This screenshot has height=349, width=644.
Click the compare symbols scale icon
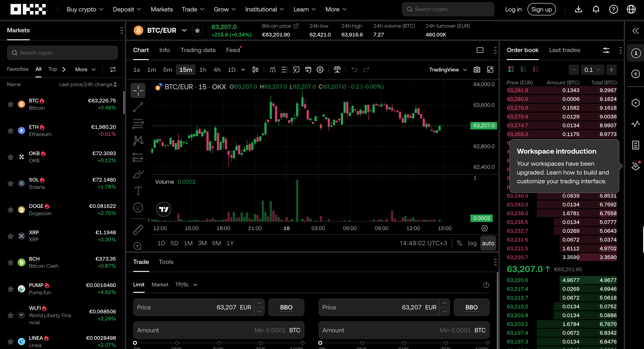tap(337, 69)
